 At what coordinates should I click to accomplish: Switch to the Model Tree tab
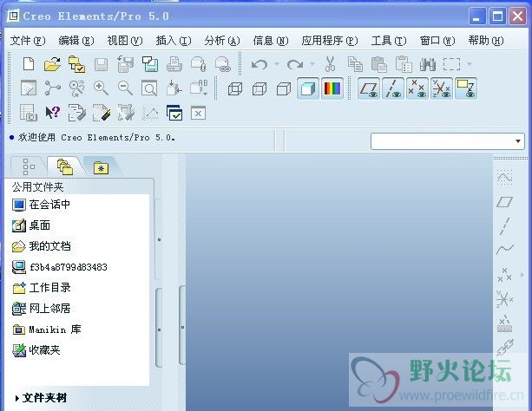(29, 166)
